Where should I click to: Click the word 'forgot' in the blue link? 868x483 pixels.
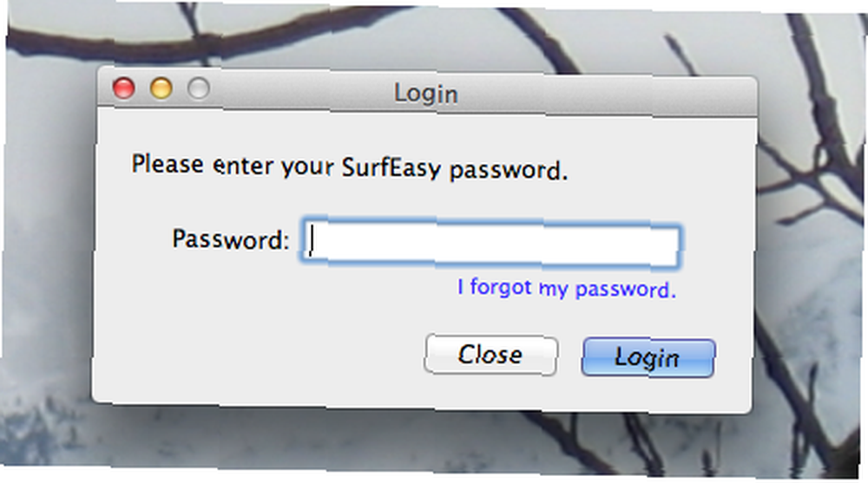point(501,287)
